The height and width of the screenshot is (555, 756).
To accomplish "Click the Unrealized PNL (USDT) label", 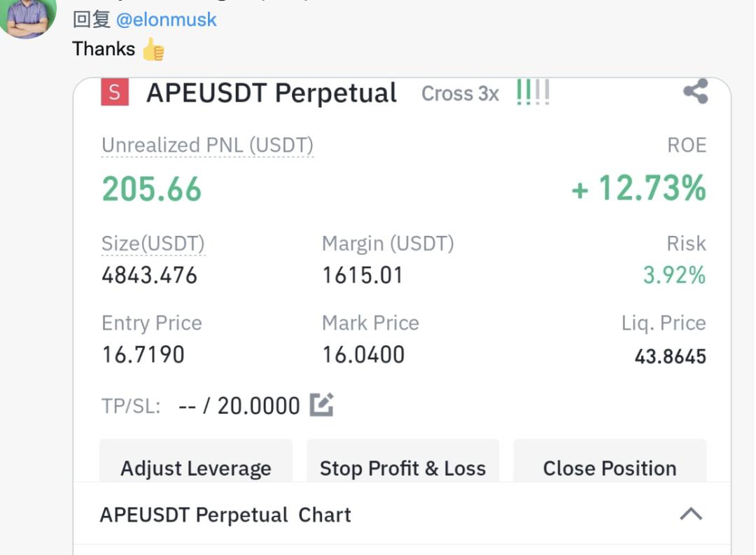I will point(207,146).
